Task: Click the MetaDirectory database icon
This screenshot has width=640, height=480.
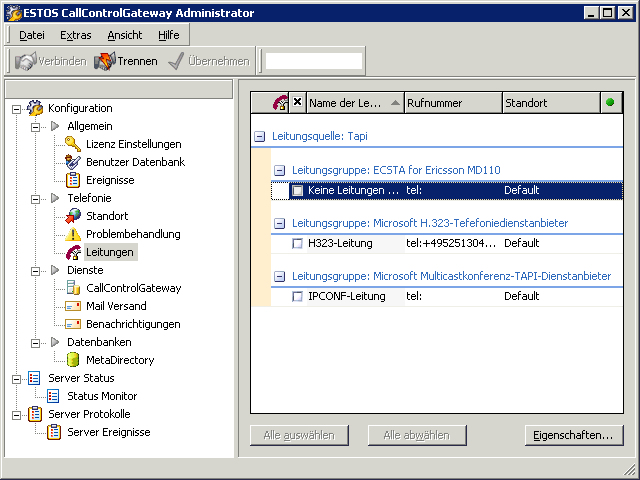Action: [x=73, y=360]
